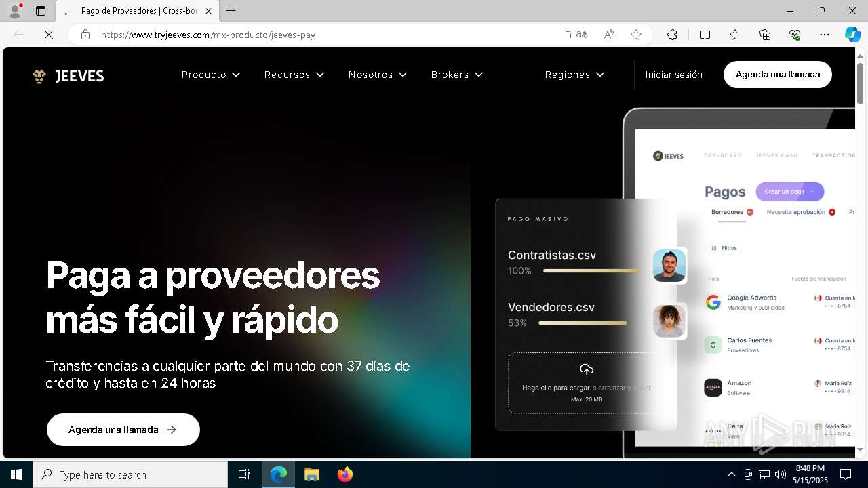Open Settings and more menu
Viewport: 868px width, 488px height.
pyautogui.click(x=825, y=35)
